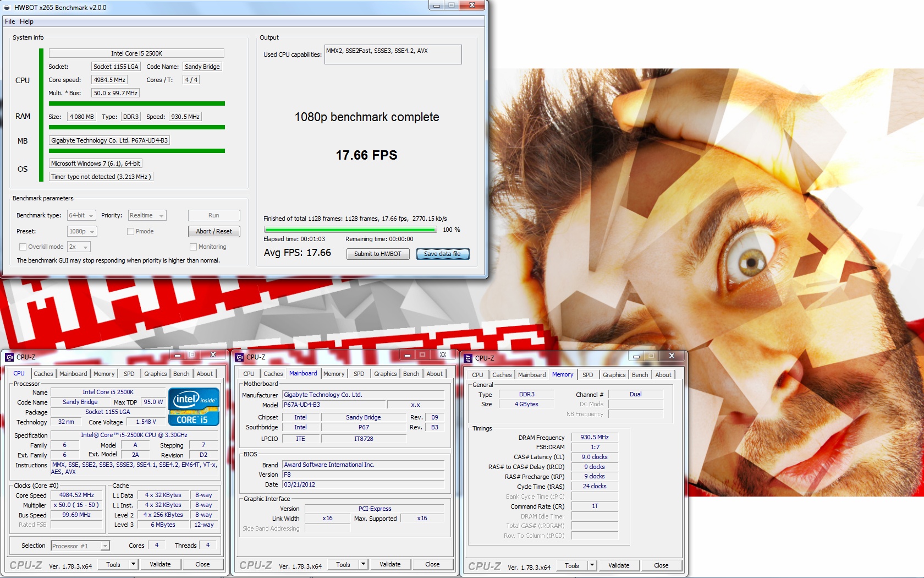Click the CAS# Latency 9.0 clocks value

pyautogui.click(x=595, y=457)
